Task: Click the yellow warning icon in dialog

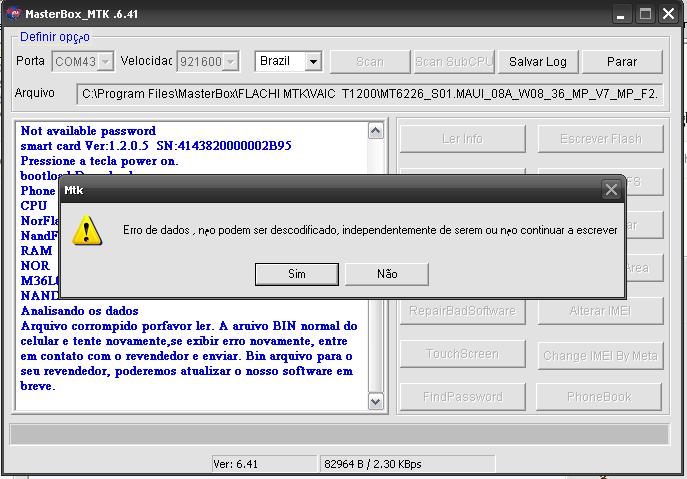Action: click(87, 230)
